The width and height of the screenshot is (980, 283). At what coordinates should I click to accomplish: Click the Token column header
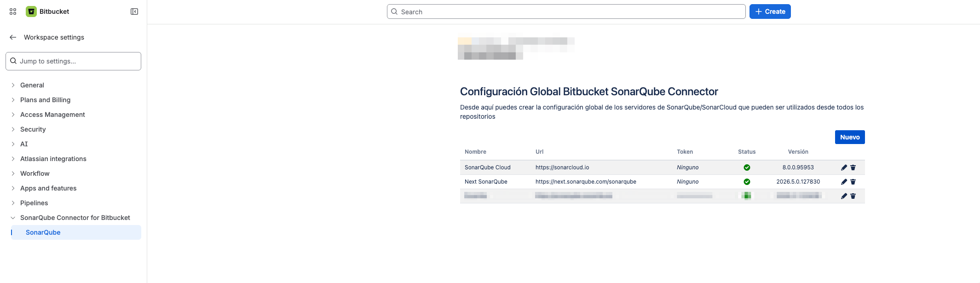pos(685,152)
